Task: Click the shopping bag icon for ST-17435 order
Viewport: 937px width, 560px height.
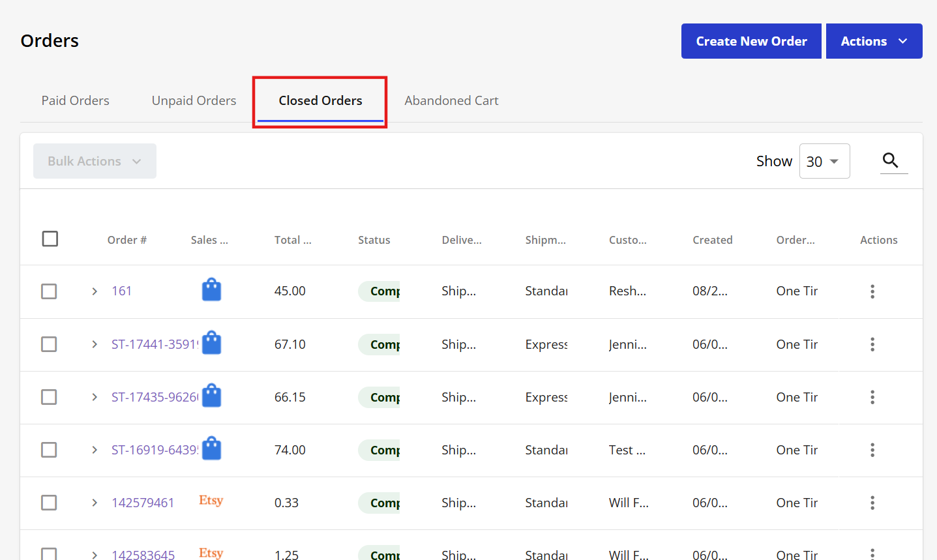Action: [211, 395]
